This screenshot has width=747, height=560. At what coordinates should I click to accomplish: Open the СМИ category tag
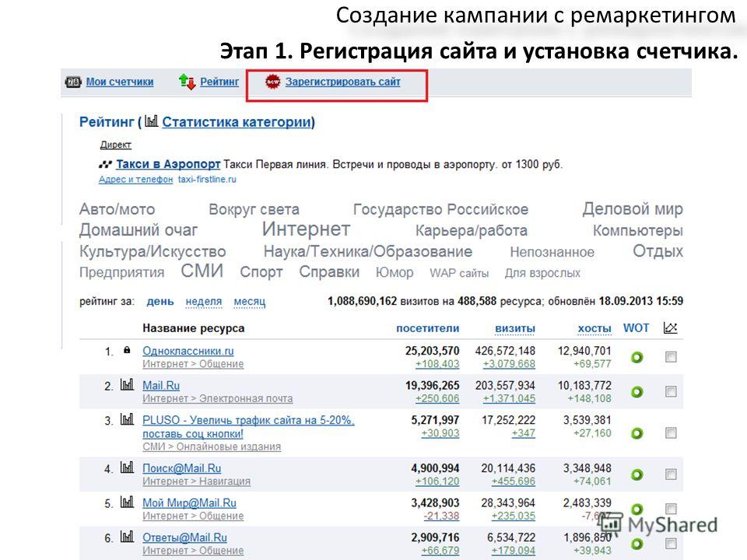202,271
